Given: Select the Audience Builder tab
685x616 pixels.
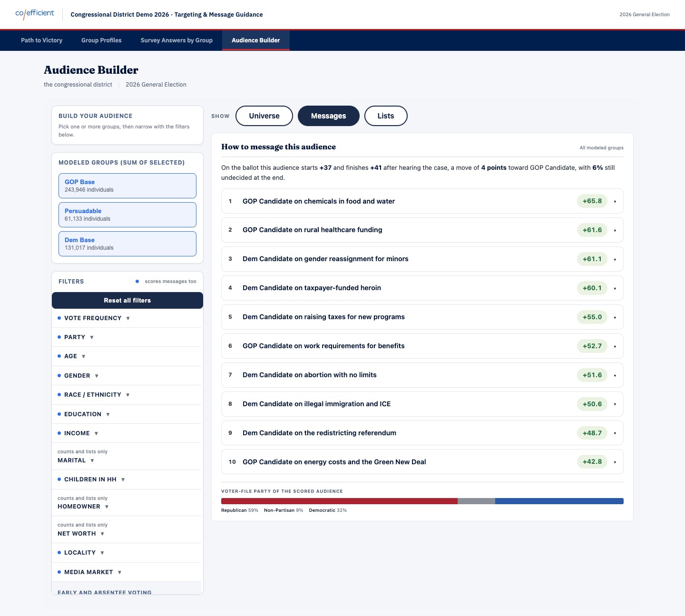Looking at the screenshot, I should (256, 40).
